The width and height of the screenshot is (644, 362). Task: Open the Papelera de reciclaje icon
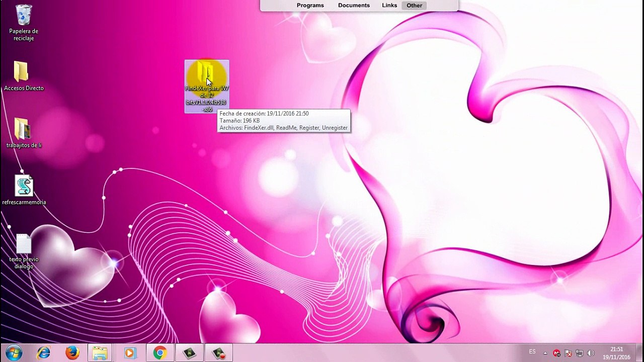[x=24, y=23]
